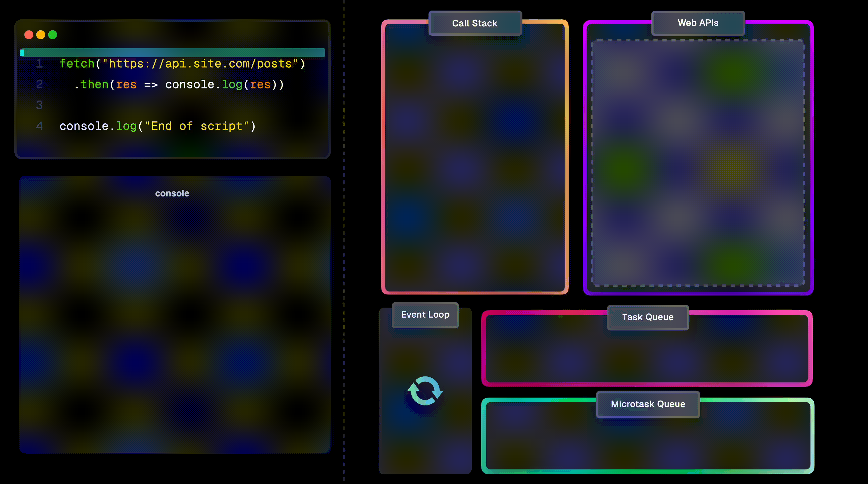
Task: Select the Web APIs label
Action: coord(698,23)
